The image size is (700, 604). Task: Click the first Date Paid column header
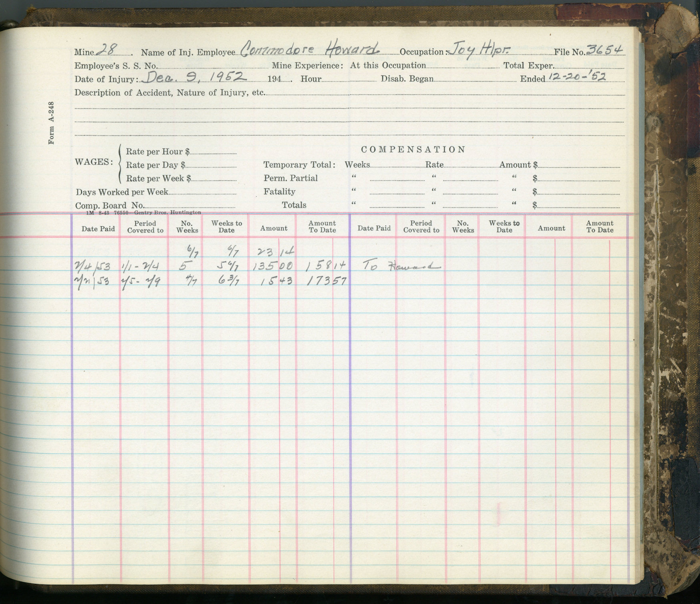point(98,229)
